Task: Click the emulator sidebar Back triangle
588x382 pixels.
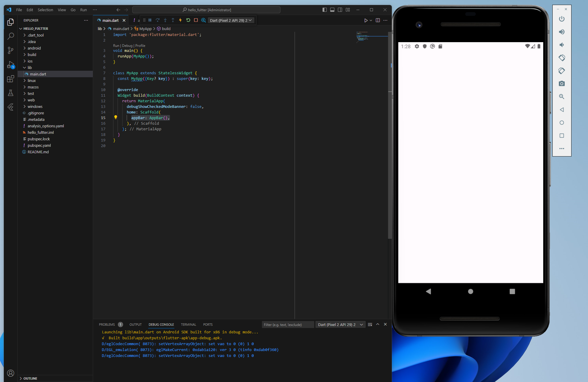Action: point(562,110)
